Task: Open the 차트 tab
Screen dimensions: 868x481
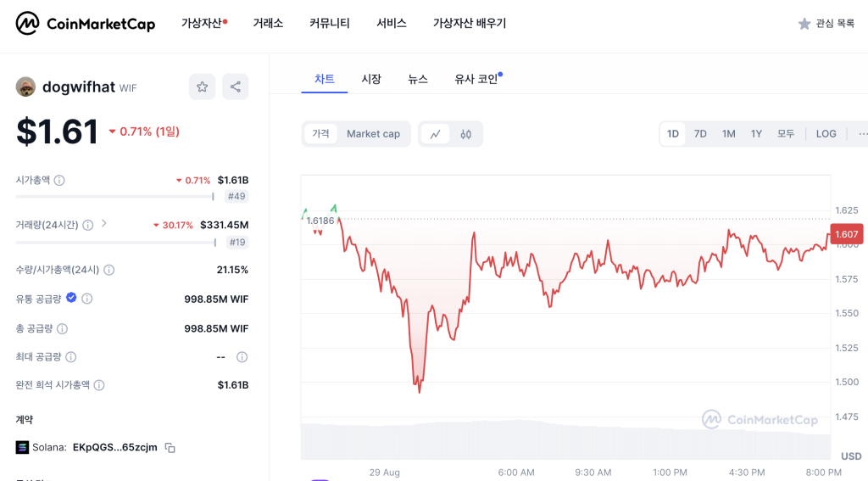Action: pyautogui.click(x=325, y=79)
